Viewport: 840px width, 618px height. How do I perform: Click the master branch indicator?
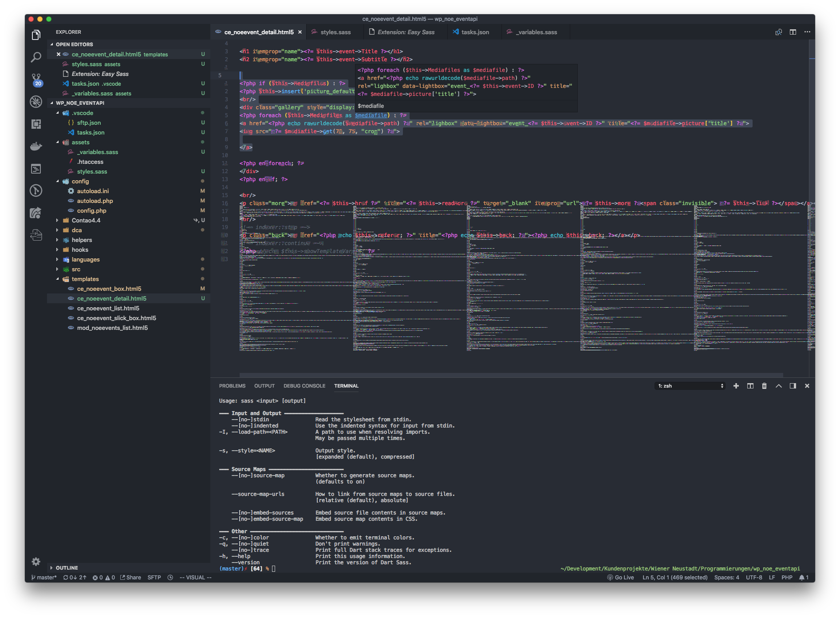click(x=44, y=578)
